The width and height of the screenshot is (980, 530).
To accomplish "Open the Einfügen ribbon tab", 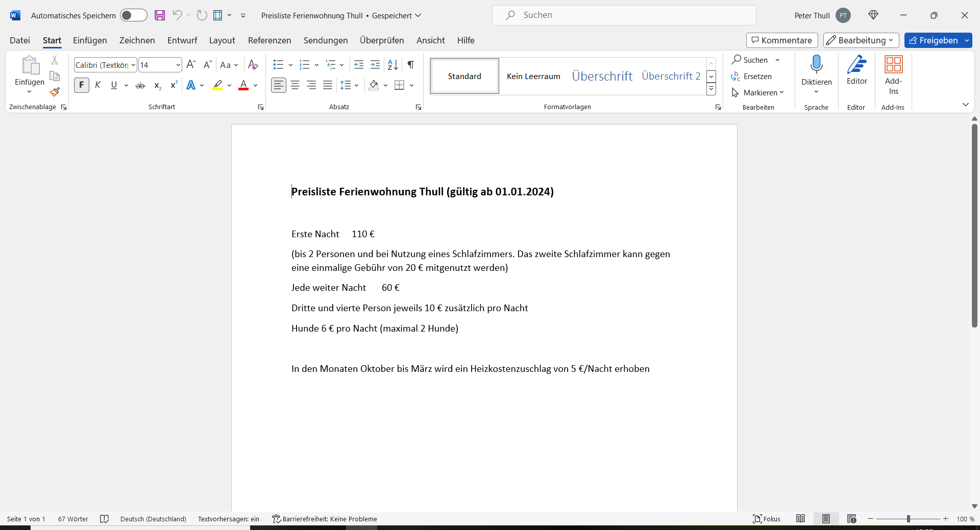I will tap(90, 40).
